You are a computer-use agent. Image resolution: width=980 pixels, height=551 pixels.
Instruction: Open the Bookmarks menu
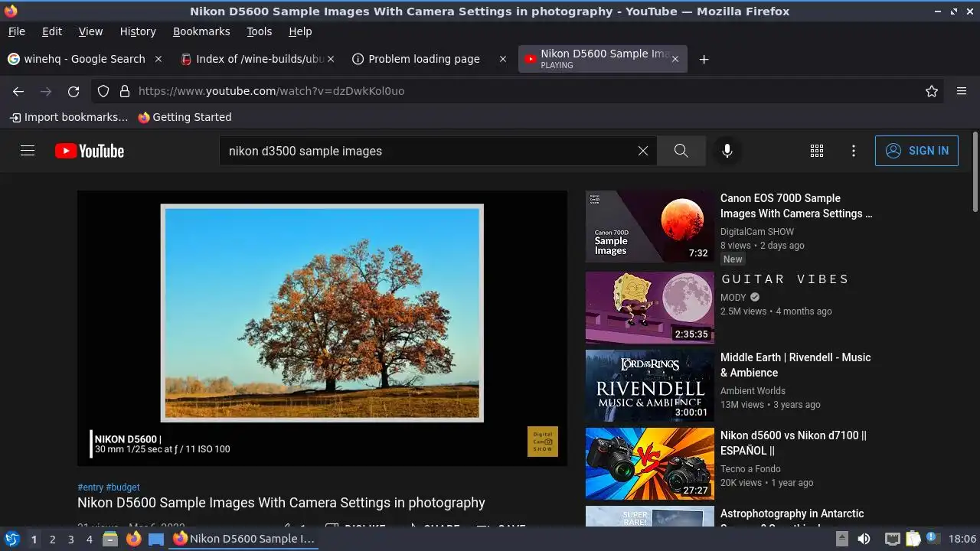[x=201, y=31]
